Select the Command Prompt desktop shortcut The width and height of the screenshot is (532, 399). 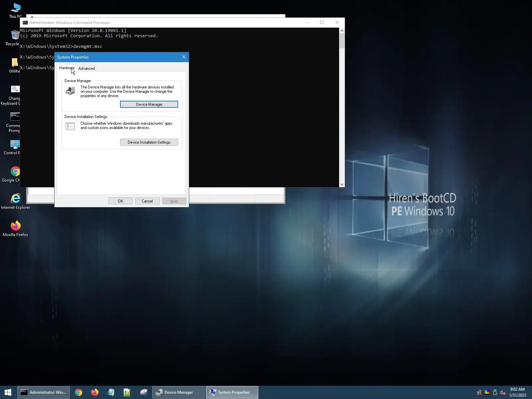click(x=14, y=122)
